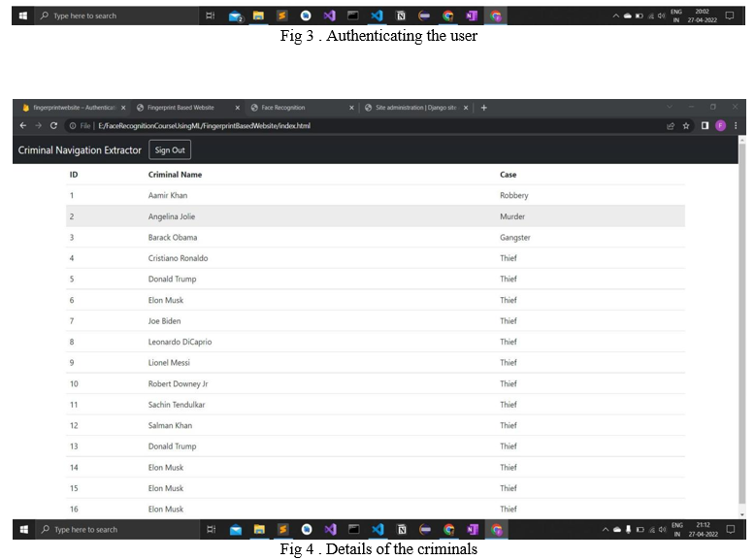Select the Sachin Tendulkar name cell
The image size is (755, 560).
pos(177,405)
